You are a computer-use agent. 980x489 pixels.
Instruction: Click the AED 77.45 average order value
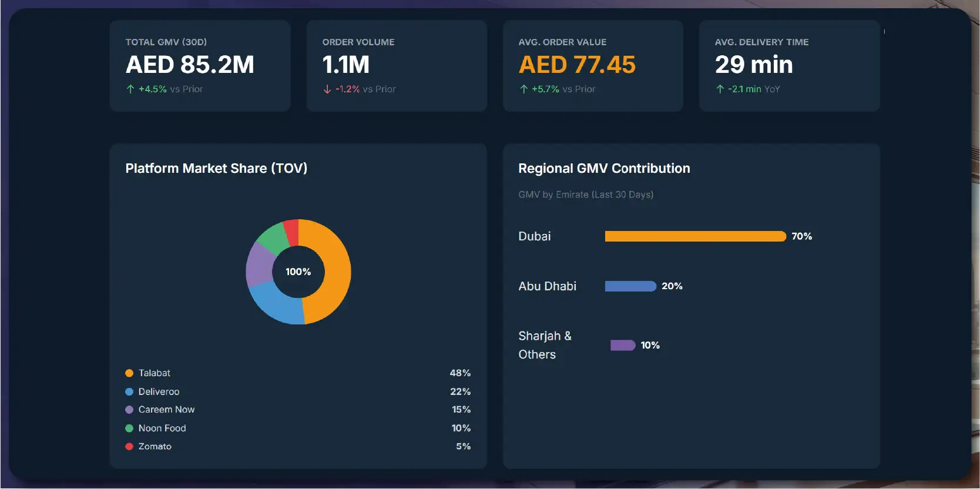click(x=577, y=65)
